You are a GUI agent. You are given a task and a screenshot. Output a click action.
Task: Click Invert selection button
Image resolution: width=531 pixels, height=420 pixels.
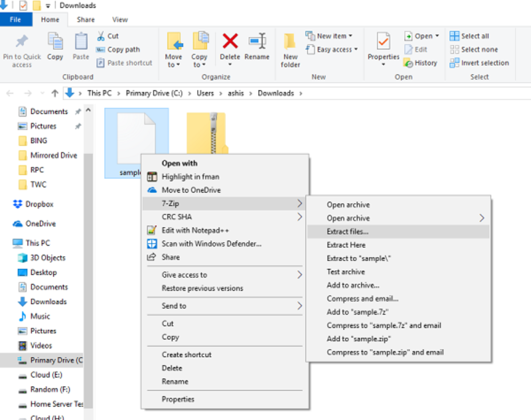480,63
